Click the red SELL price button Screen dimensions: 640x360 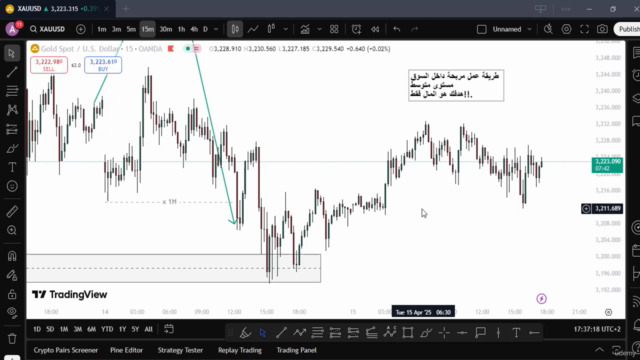tap(49, 65)
